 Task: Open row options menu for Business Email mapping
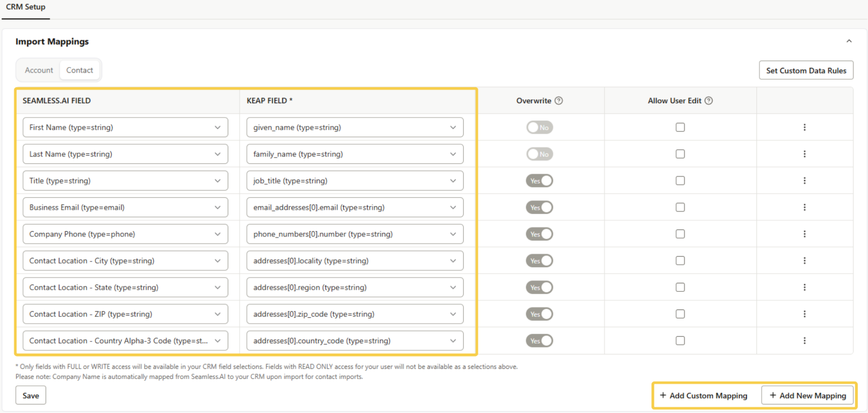click(x=804, y=207)
